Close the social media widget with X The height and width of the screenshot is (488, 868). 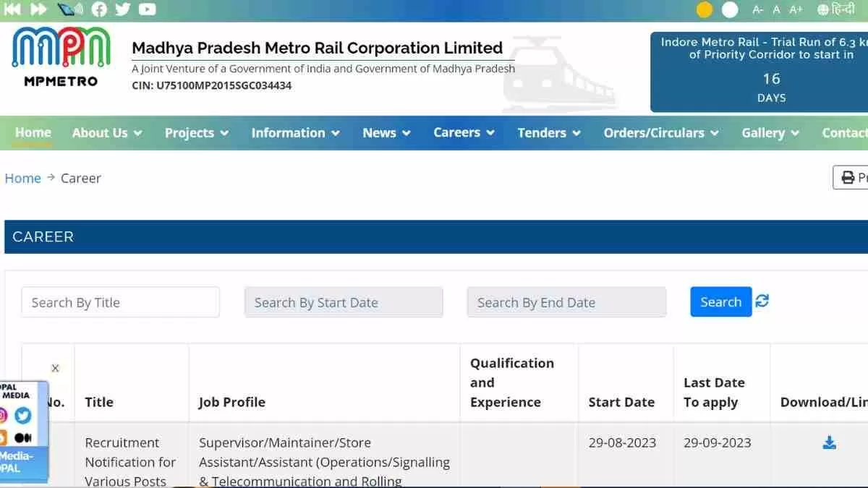pyautogui.click(x=55, y=368)
